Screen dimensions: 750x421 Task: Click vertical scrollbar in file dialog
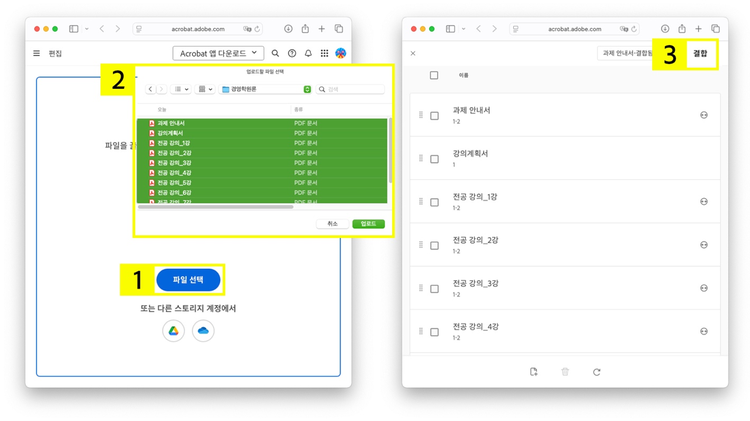tap(390, 150)
